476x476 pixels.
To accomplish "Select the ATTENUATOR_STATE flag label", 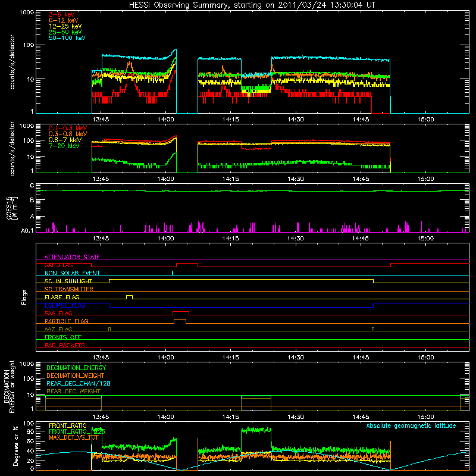I will click(72, 257).
